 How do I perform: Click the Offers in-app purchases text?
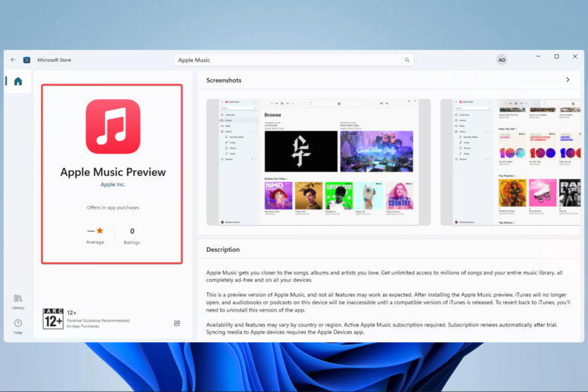pyautogui.click(x=113, y=207)
